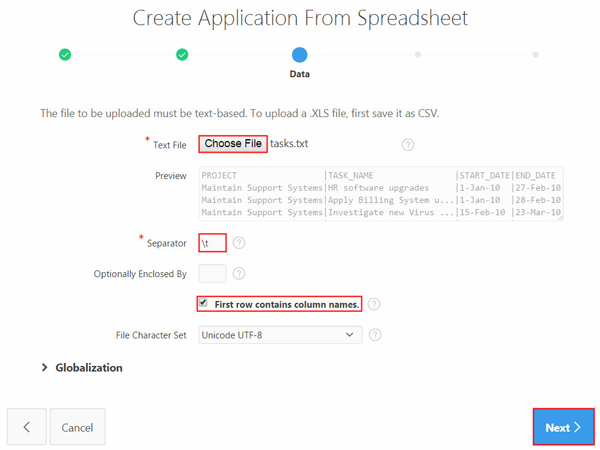Click the END_DATE preview column header
The width and height of the screenshot is (600, 450).
click(535, 176)
